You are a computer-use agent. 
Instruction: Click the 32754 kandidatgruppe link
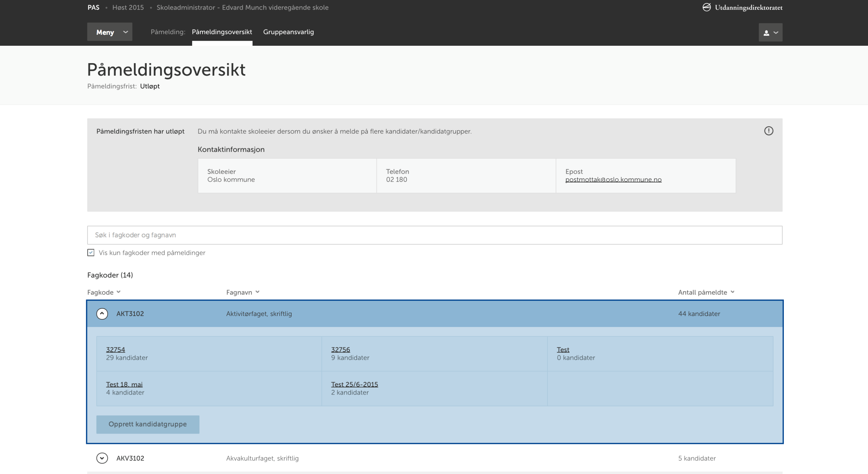tap(115, 349)
